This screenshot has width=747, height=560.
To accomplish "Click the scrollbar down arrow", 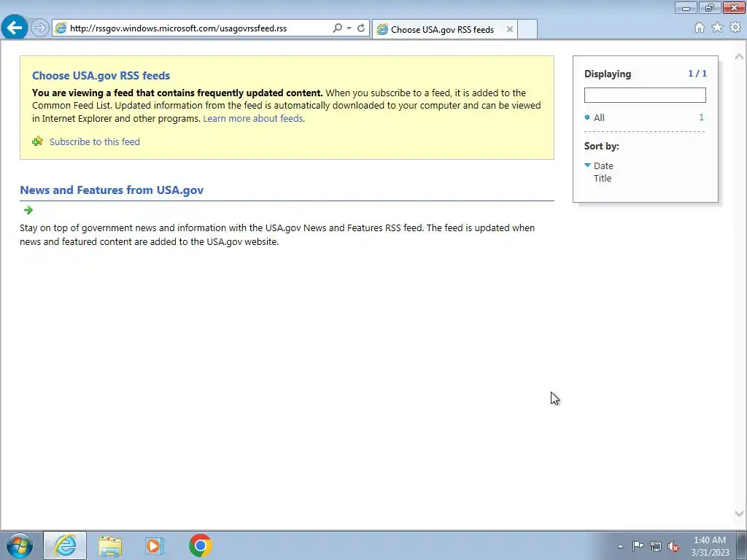I will point(740,513).
